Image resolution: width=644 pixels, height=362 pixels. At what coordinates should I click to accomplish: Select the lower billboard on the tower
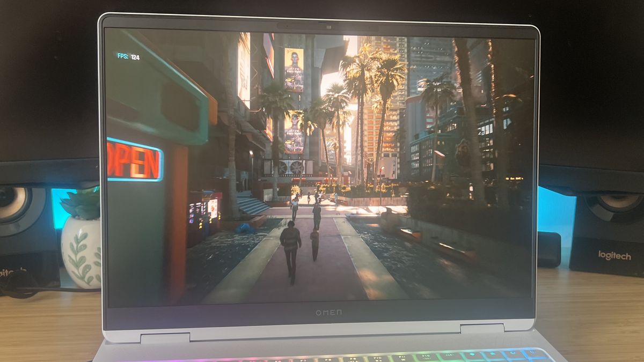click(x=294, y=132)
